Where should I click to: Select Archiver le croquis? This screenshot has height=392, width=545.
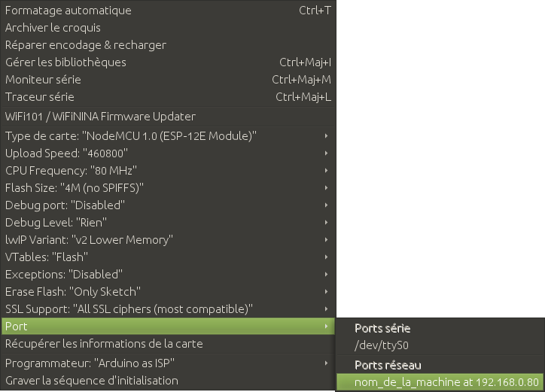[53, 28]
